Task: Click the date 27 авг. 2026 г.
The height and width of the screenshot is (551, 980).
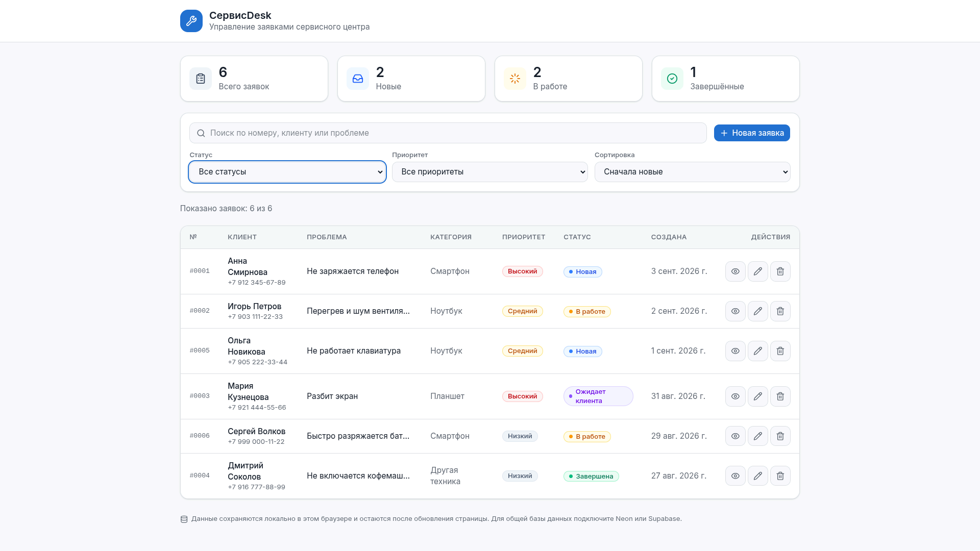Action: 679,476
